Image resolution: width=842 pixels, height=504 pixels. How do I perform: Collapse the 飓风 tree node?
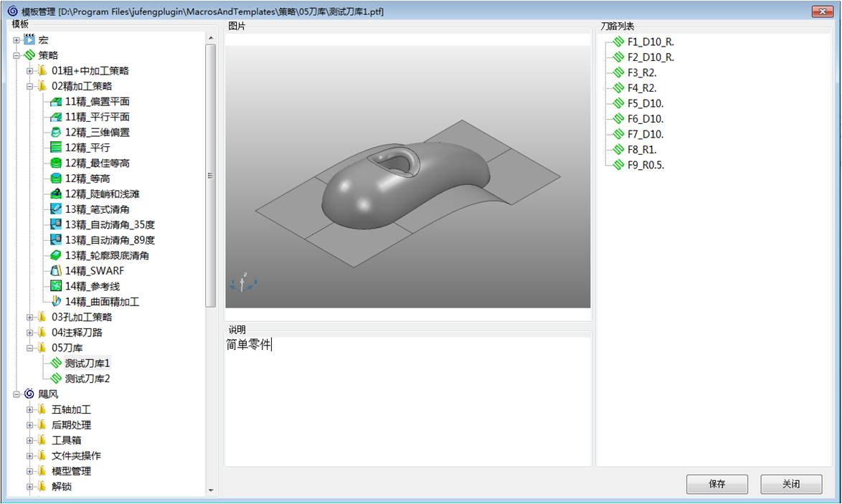click(x=16, y=394)
